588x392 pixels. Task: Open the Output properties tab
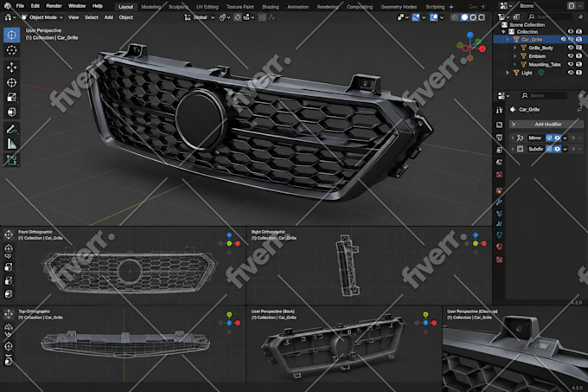(499, 138)
